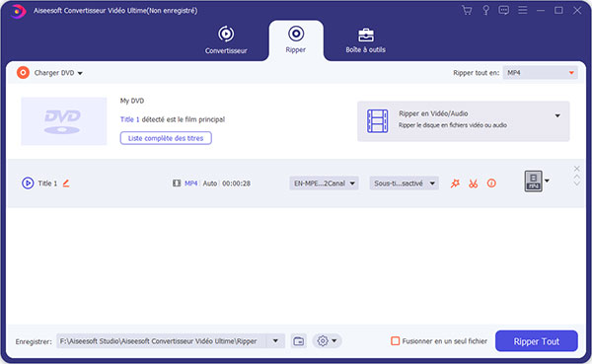Click the Ripper Tout button

click(x=536, y=341)
